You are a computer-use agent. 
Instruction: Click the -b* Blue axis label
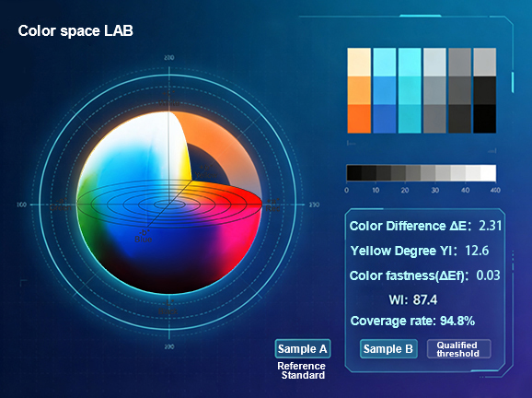[144, 236]
